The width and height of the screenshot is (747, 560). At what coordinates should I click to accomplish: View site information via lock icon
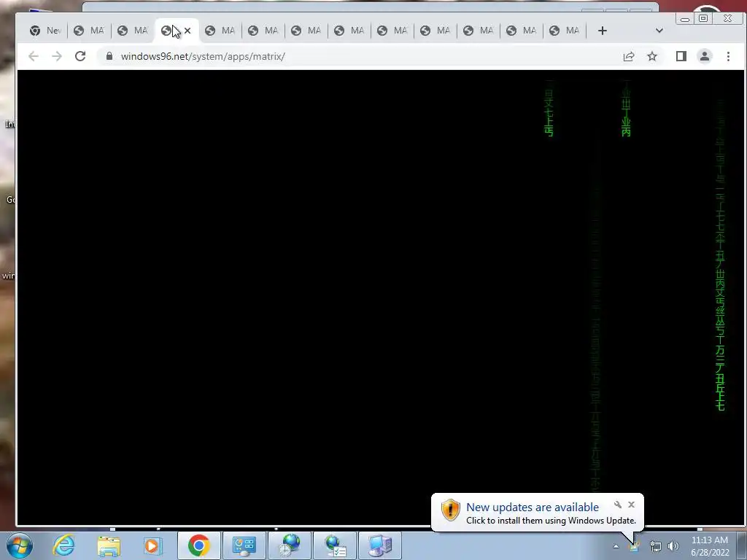point(109,56)
